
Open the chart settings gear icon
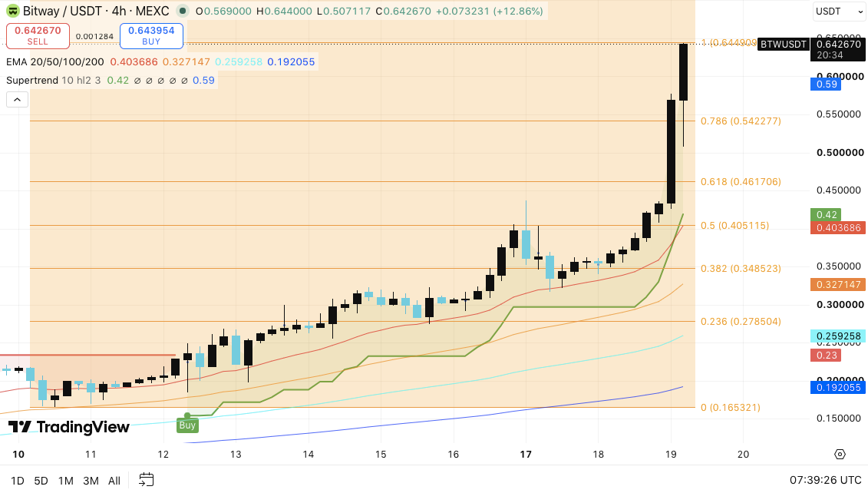(840, 455)
